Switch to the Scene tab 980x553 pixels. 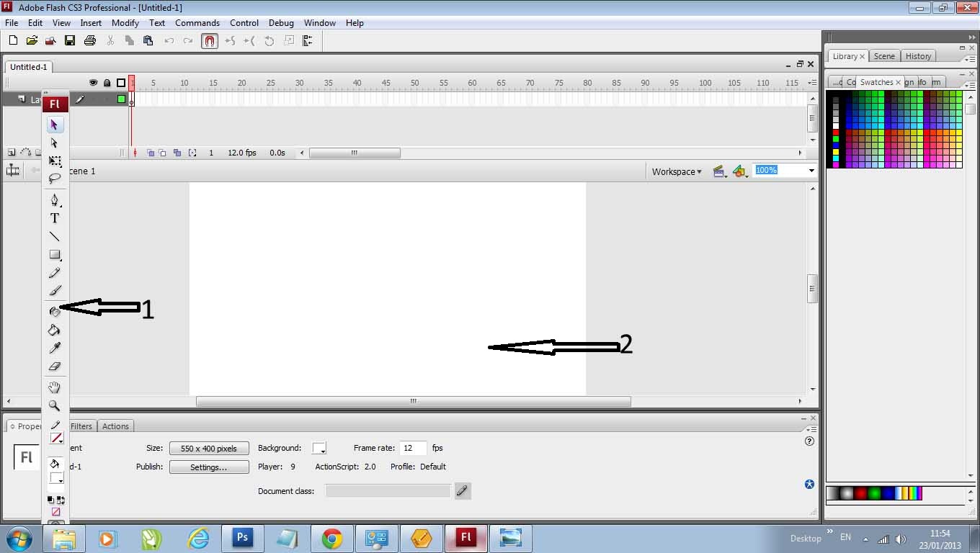pos(884,56)
